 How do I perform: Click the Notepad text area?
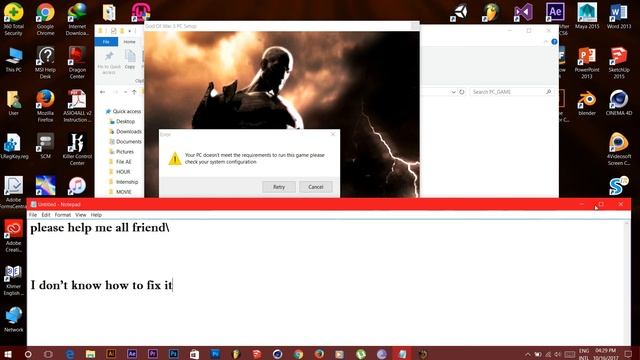(x=325, y=282)
